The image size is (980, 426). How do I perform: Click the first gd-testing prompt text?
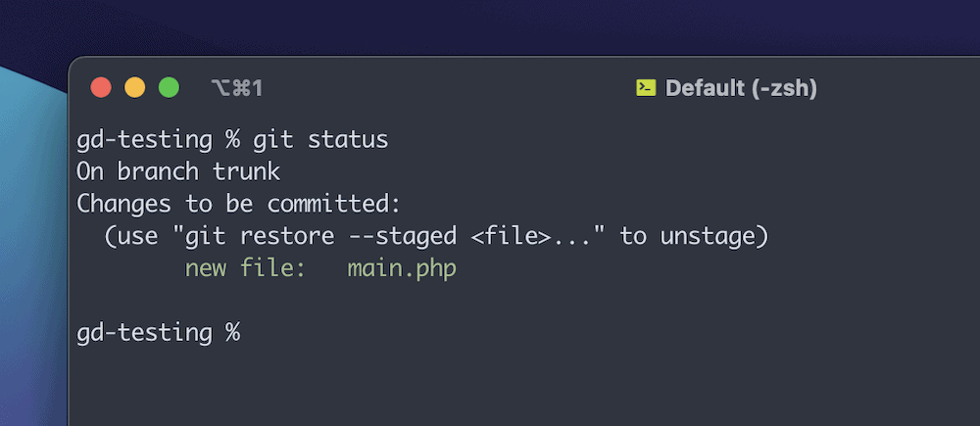[144, 140]
